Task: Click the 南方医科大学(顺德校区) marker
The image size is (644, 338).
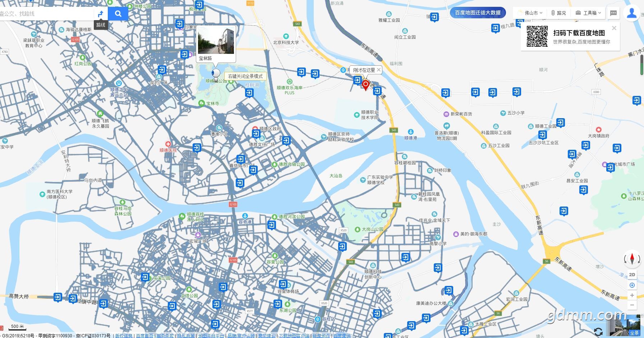Action: [42, 194]
